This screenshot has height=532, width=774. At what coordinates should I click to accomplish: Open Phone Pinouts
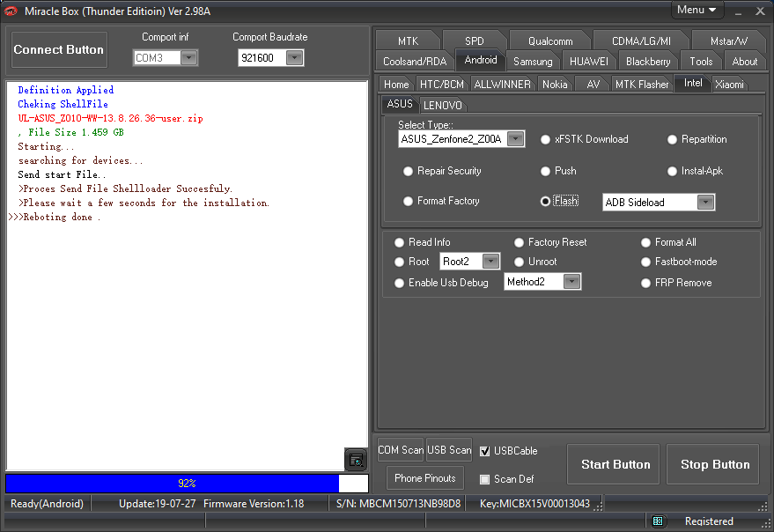425,478
